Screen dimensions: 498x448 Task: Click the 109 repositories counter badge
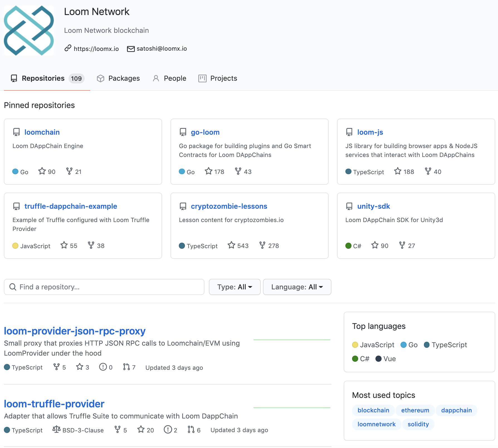(76, 78)
